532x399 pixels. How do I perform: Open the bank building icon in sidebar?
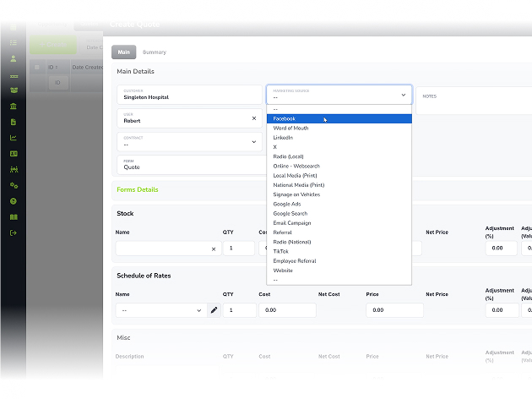pos(14,107)
